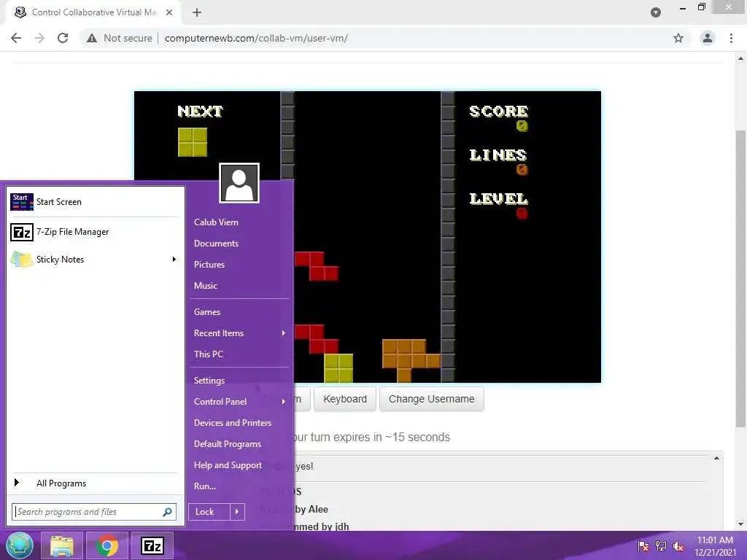Go forward in Chrome
This screenshot has width=747, height=560.
point(39,38)
